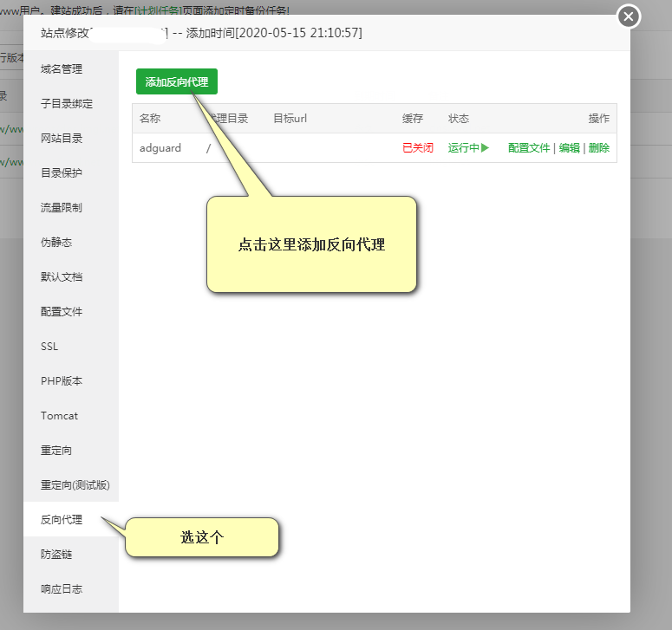
Task: Select the 默认文档 tab
Action: 62,277
